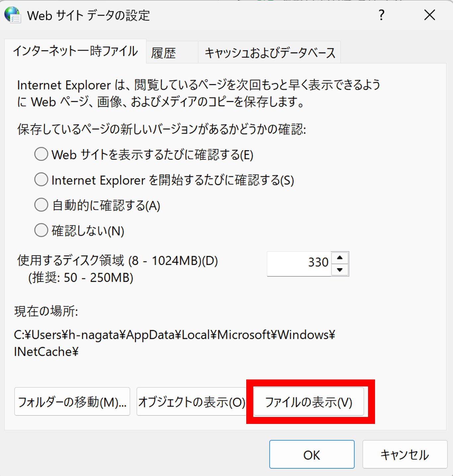Click the キャンセル button
Viewport: 453px width, 476px height.
(404, 454)
